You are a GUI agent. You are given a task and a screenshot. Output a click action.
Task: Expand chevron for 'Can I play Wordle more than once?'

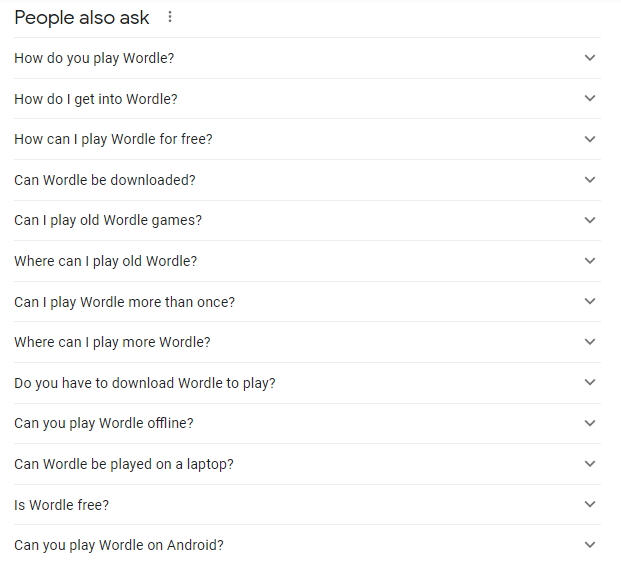[x=590, y=301]
